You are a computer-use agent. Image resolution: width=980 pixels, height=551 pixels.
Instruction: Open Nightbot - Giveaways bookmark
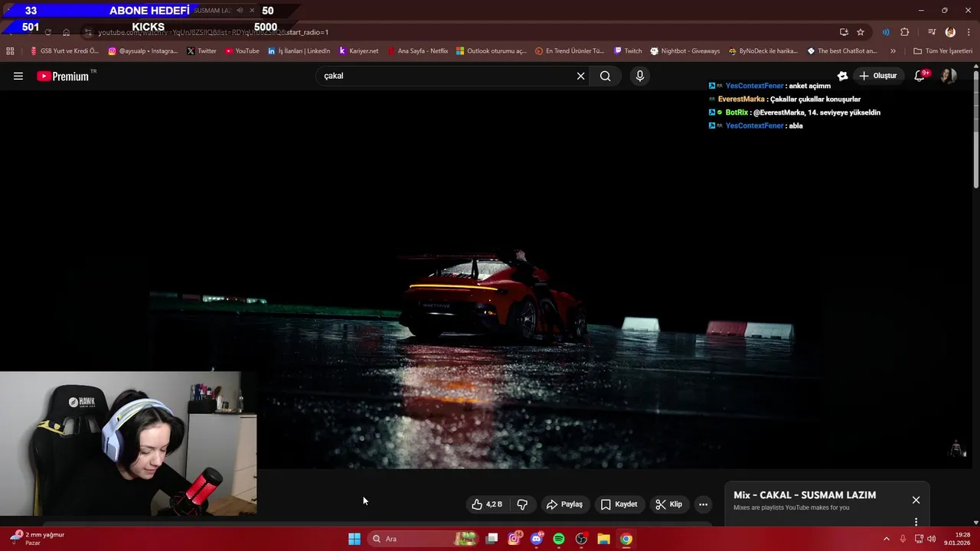click(x=685, y=51)
